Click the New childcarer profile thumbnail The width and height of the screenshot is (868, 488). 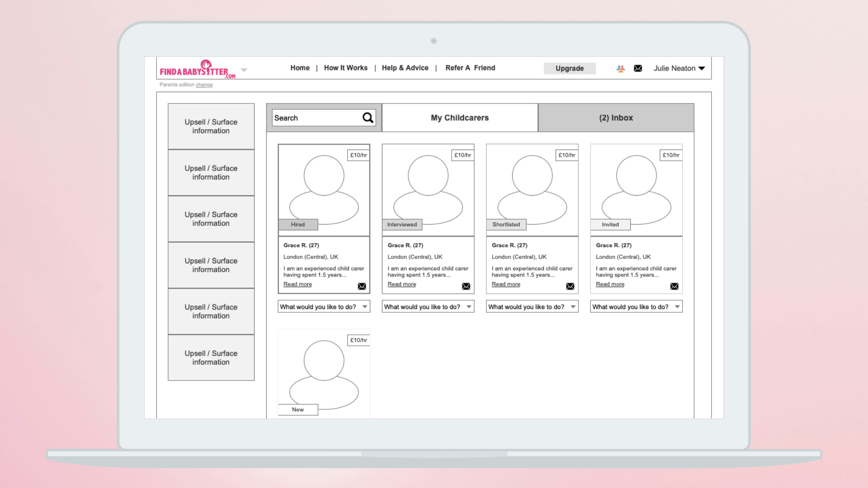[324, 373]
